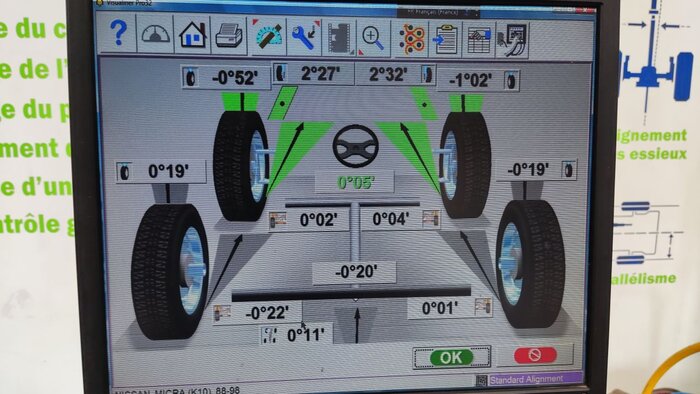
Task: Zoom in with the magnifier icon
Action: [x=373, y=38]
